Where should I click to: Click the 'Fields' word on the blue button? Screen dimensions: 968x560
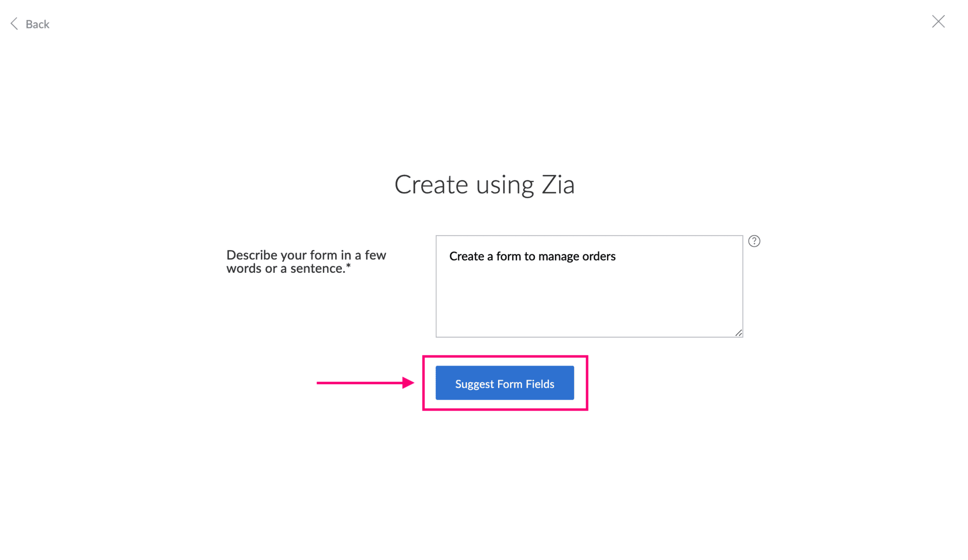540,384
